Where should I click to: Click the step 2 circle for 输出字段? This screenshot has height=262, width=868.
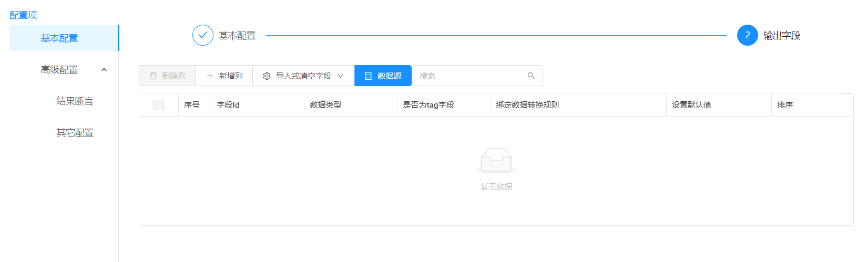pyautogui.click(x=747, y=35)
